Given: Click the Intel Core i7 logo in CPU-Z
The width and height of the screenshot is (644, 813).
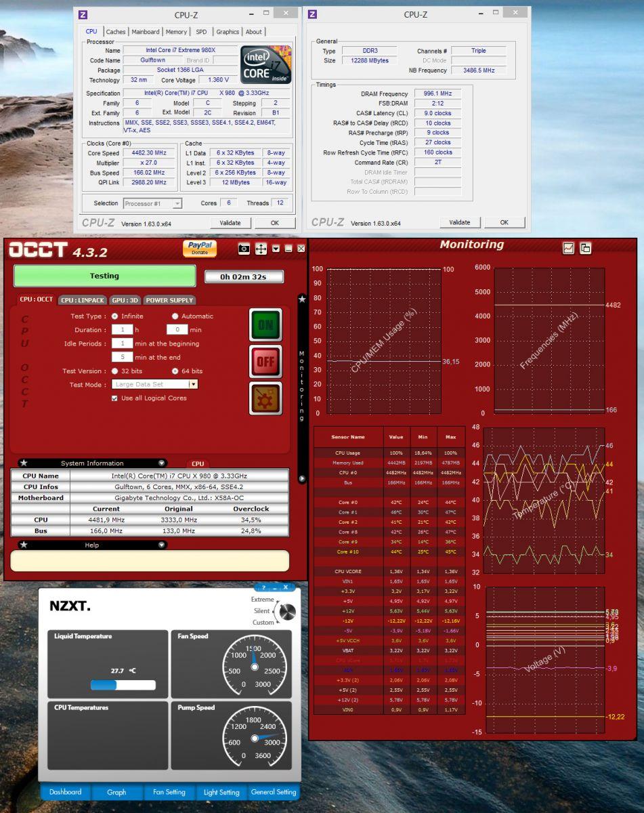Looking at the screenshot, I should click(266, 64).
